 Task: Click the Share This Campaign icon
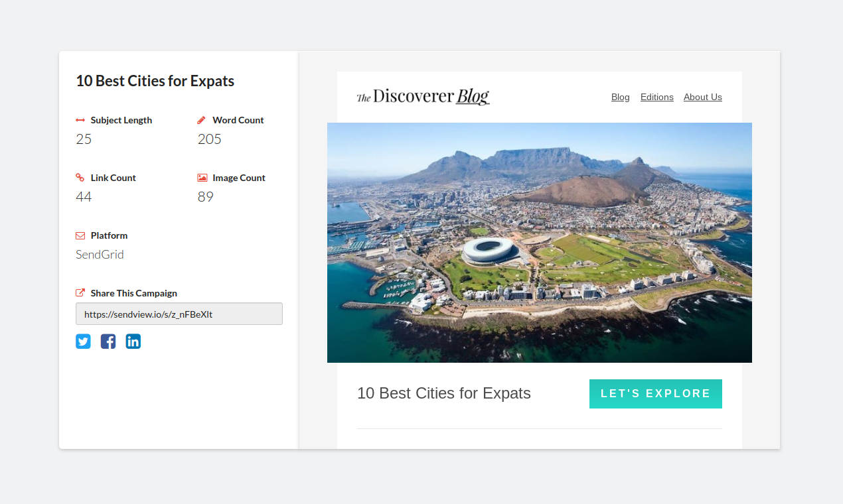[80, 293]
